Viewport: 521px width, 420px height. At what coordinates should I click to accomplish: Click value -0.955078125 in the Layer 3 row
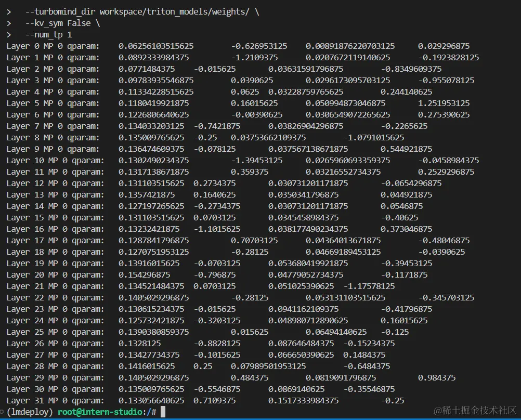click(446, 81)
